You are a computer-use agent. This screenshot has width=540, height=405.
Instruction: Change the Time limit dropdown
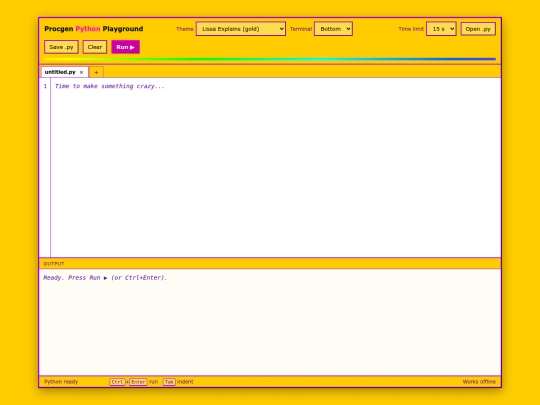[441, 29]
